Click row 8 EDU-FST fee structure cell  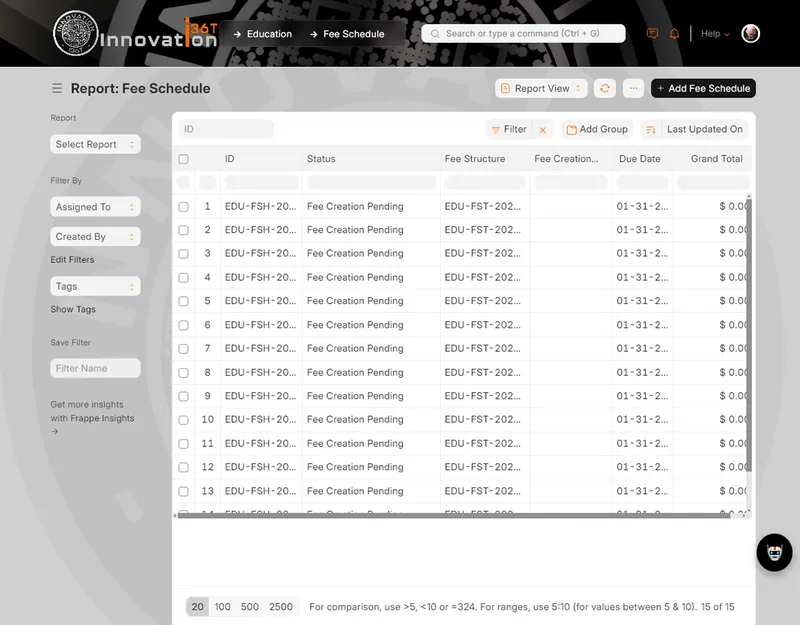tap(483, 372)
